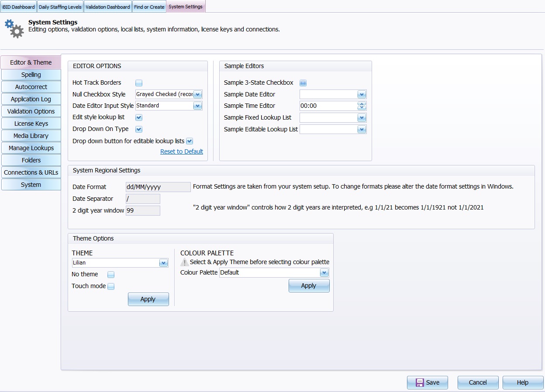
Task: Uncheck Edit style lookup list
Action: click(x=139, y=117)
